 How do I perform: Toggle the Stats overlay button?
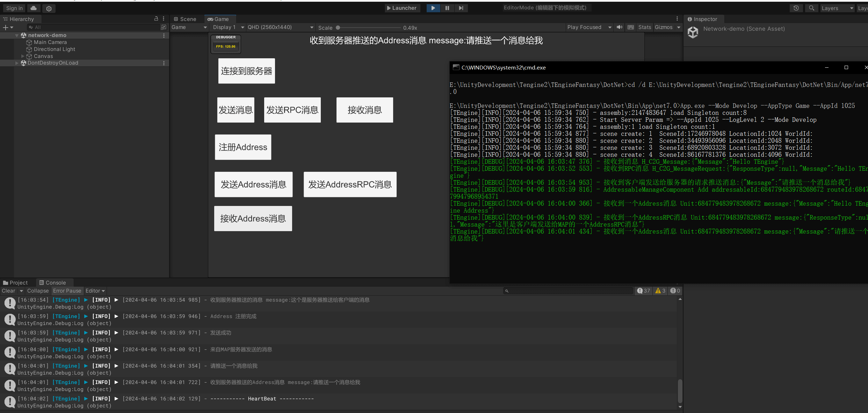pos(645,27)
